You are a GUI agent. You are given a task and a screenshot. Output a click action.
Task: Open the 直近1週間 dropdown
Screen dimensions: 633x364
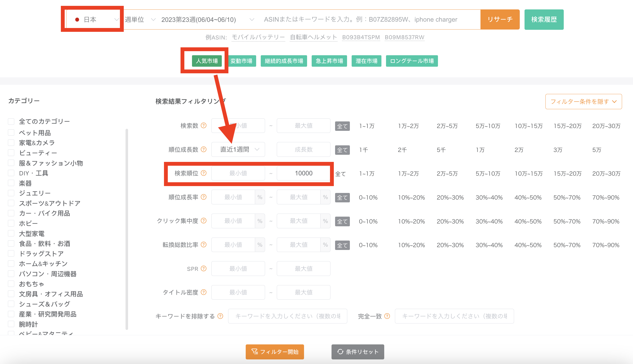coord(238,149)
